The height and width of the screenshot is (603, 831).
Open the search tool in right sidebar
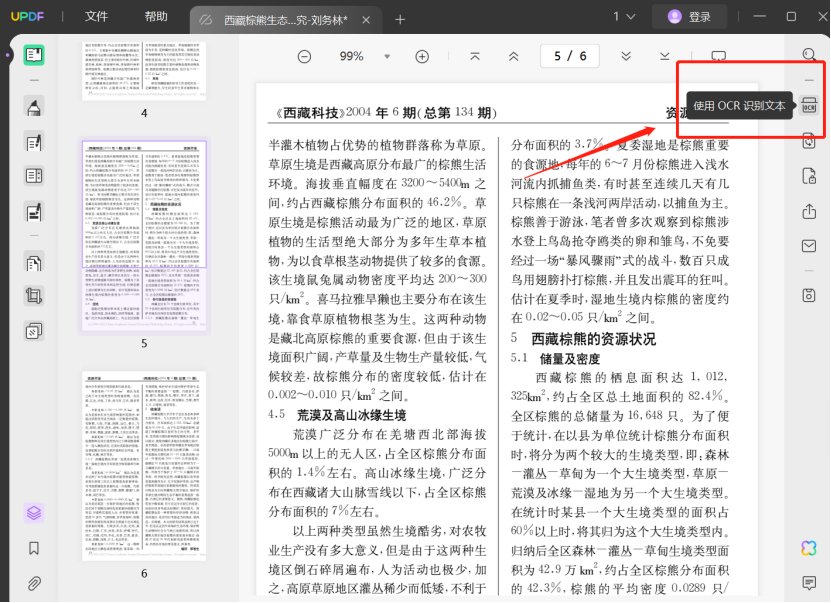click(x=808, y=55)
